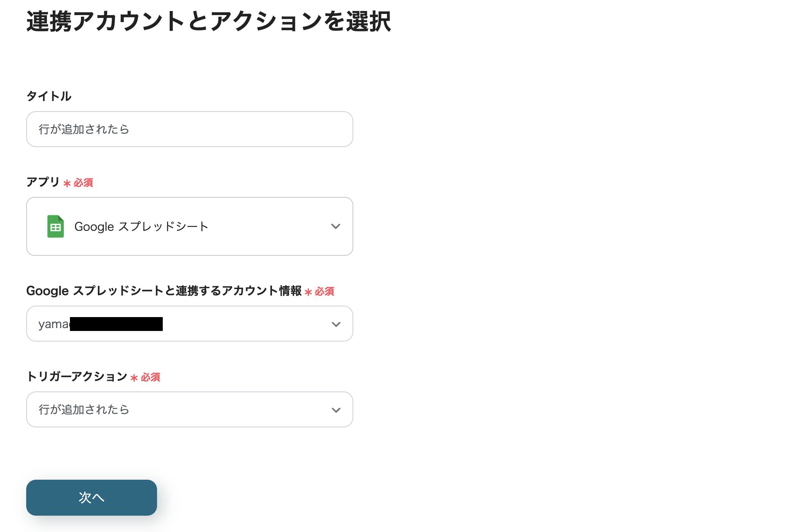Click the 必須 marker beside トリガーアクション
Image resolution: width=786 pixels, height=532 pixels.
click(150, 377)
